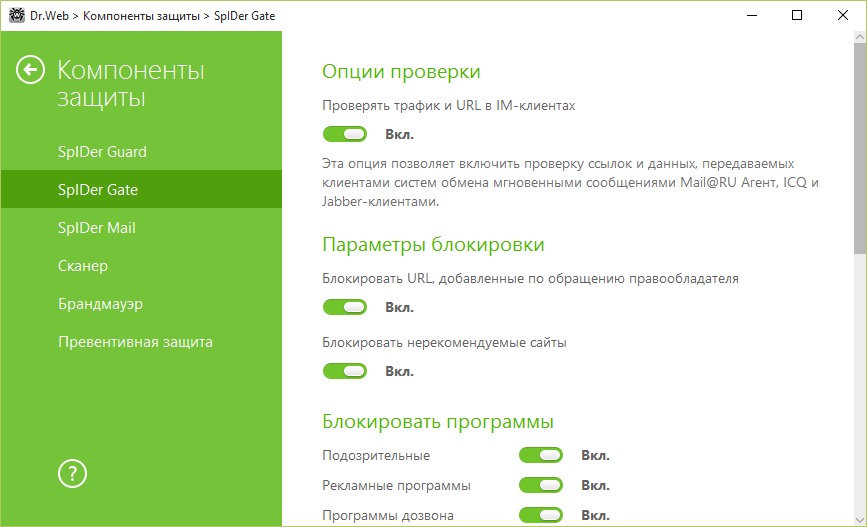
Task: Click the Блокировать программы heading
Action: pyautogui.click(x=437, y=422)
